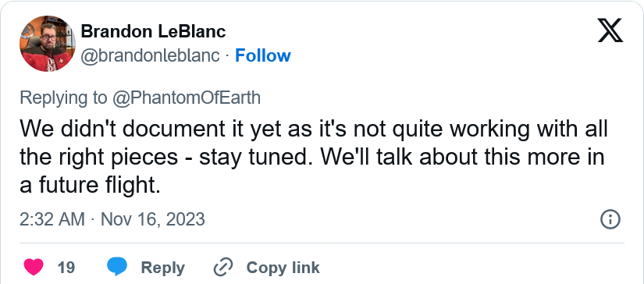This screenshot has width=644, height=284.
Task: Click the blue reply speech bubble icon
Action: tap(117, 267)
